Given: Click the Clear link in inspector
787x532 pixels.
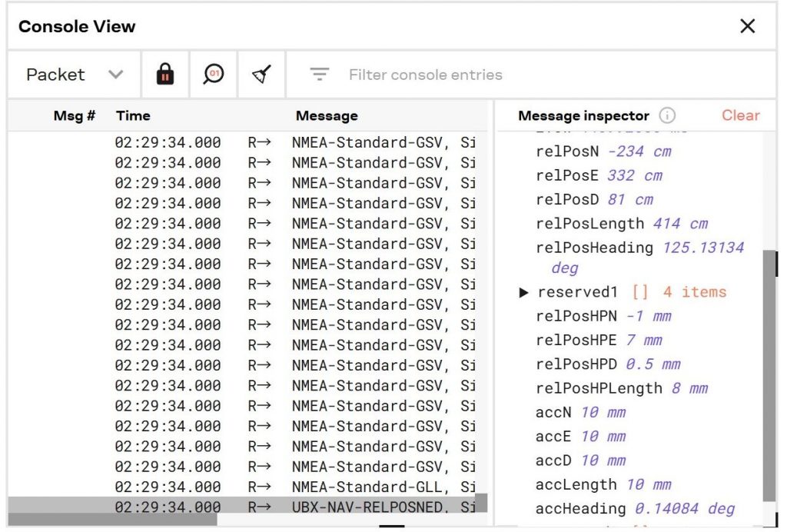Looking at the screenshot, I should (740, 115).
